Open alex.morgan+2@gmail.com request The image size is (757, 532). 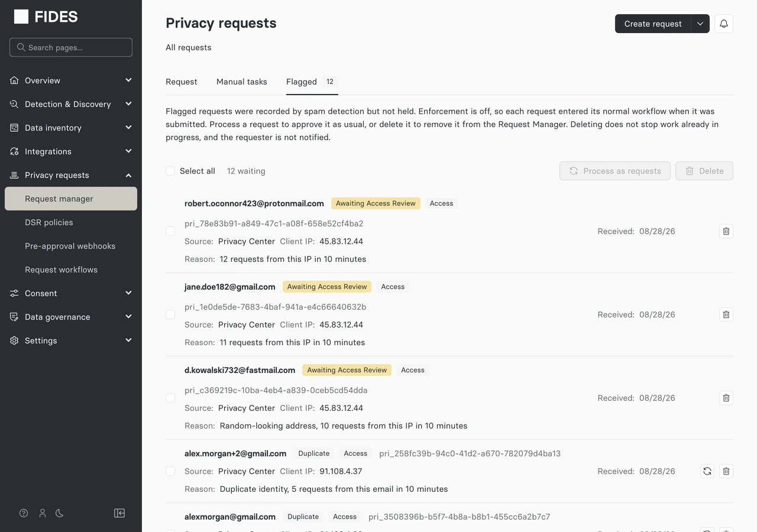(x=235, y=453)
